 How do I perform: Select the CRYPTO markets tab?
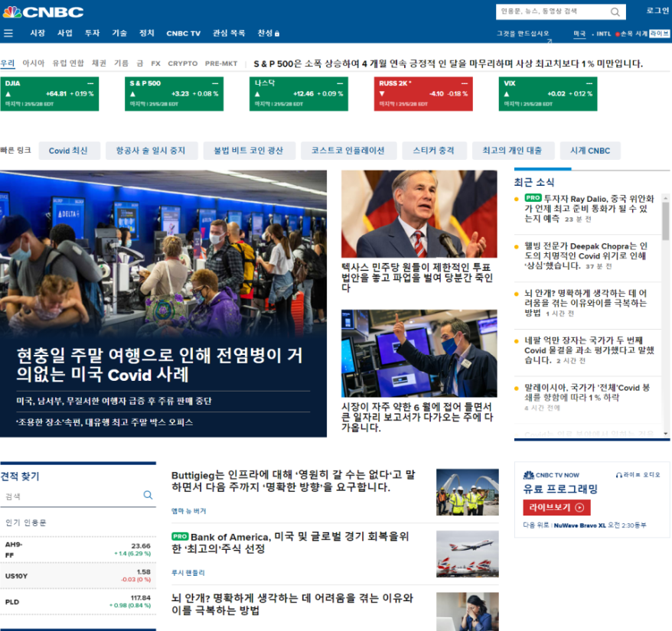[183, 63]
